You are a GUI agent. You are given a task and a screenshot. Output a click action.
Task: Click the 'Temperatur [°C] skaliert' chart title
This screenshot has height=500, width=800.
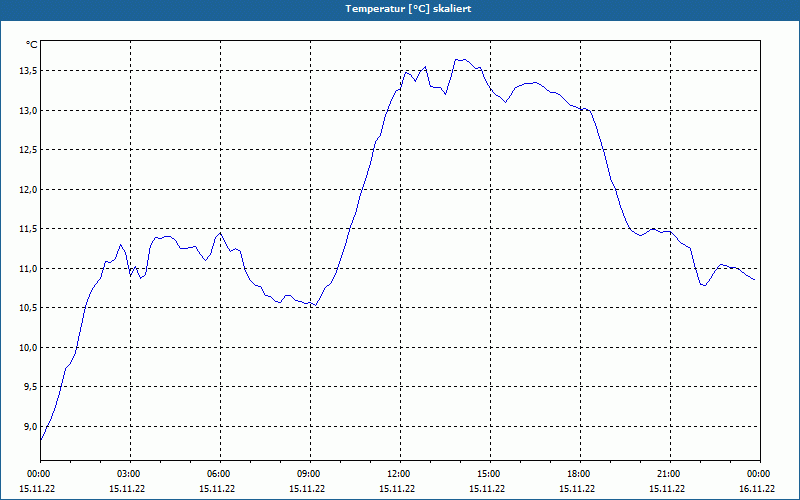(x=408, y=9)
